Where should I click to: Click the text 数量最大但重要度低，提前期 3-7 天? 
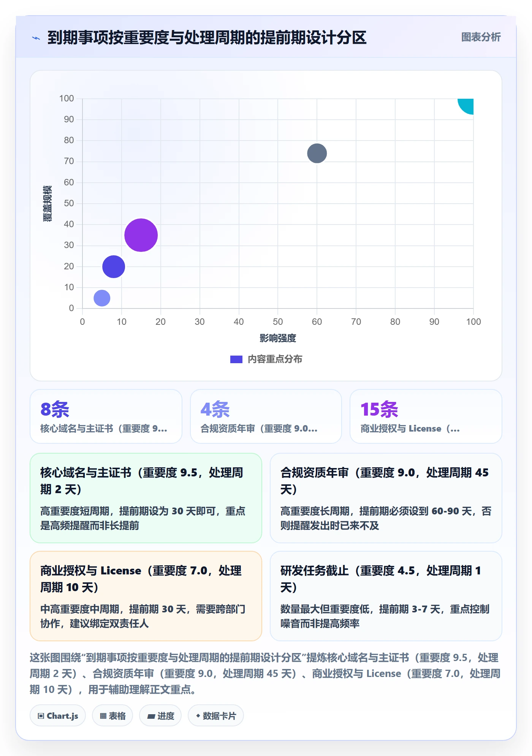[x=360, y=609]
